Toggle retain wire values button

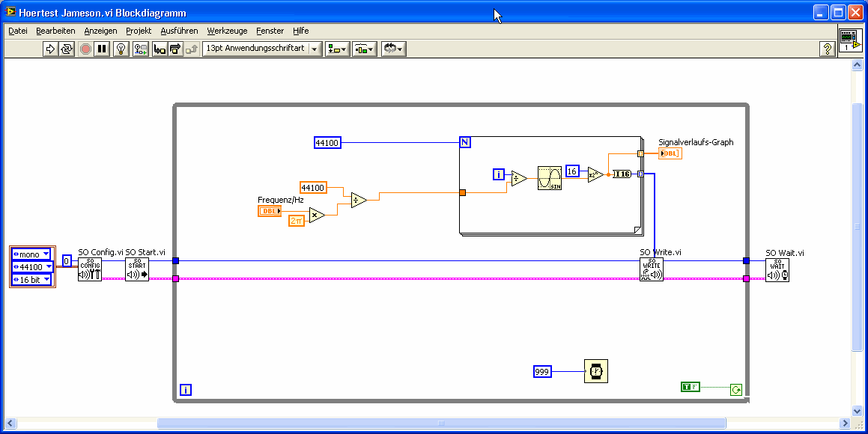141,49
